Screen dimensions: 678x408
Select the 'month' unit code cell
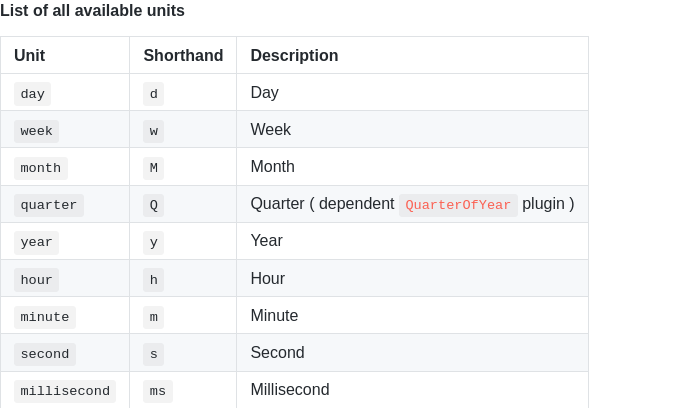click(41, 168)
